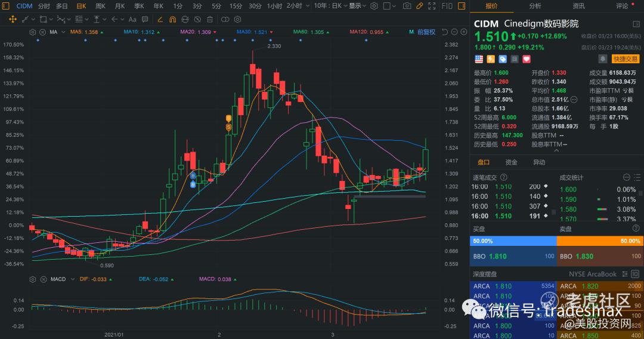Image resolution: width=644 pixels, height=339 pixels.
Task: Click the sell BBO 1.830 ask
Action: 600,256
